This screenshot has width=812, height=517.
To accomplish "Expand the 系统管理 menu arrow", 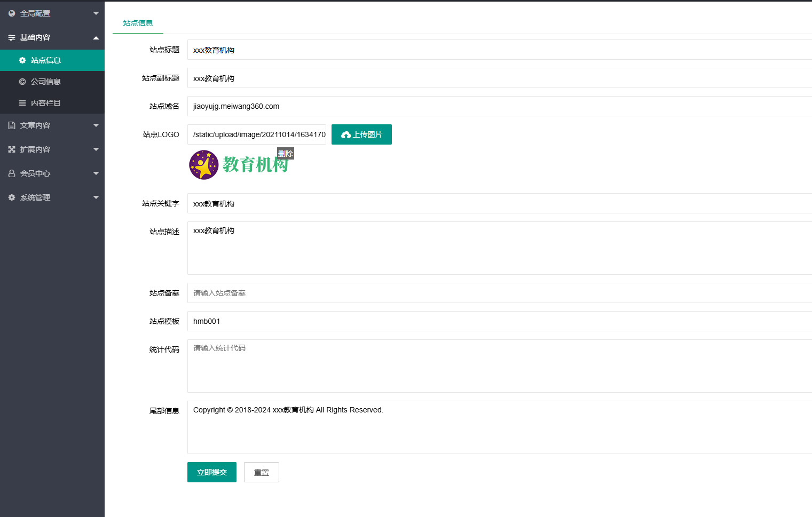I will click(96, 197).
